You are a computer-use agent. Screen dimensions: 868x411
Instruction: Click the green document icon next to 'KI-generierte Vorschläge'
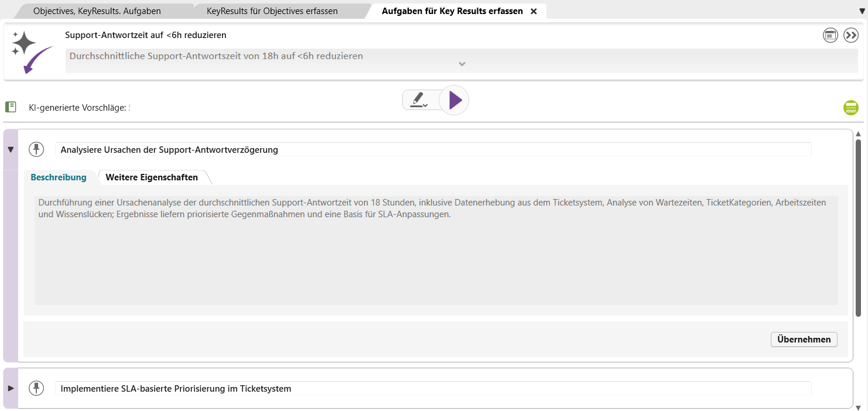tap(11, 107)
